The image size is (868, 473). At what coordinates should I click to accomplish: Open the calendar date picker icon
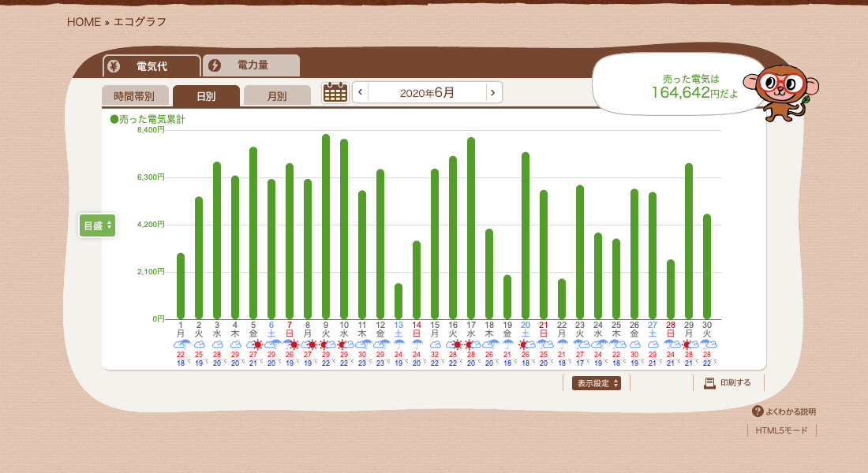[x=335, y=92]
